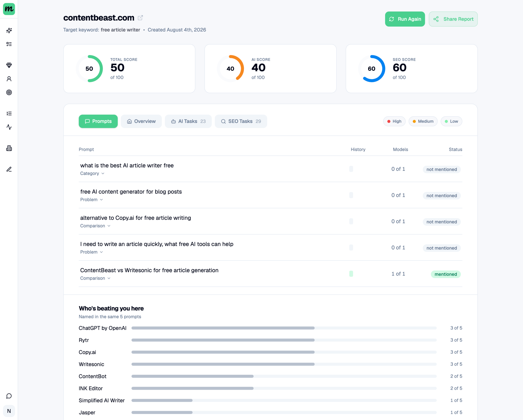Open prompt 'ContentBeast vs Writesonic for free article generation'
Image resolution: width=523 pixels, height=420 pixels.
tap(149, 270)
